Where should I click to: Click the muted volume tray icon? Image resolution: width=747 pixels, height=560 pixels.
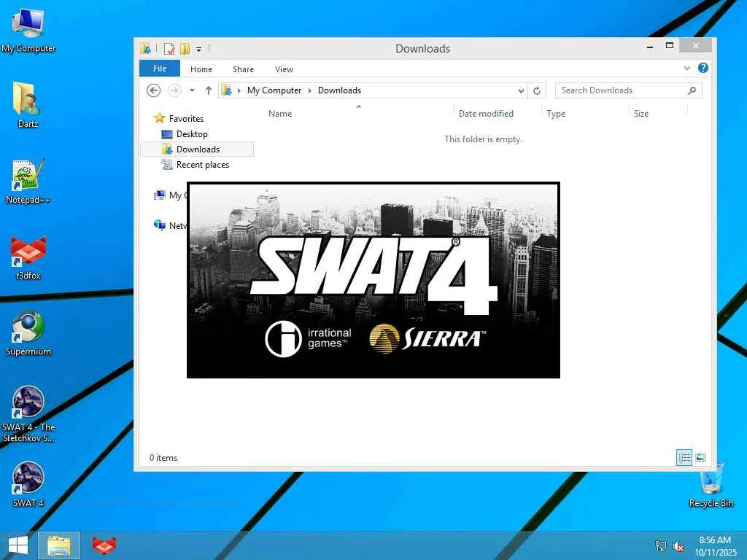tap(678, 546)
